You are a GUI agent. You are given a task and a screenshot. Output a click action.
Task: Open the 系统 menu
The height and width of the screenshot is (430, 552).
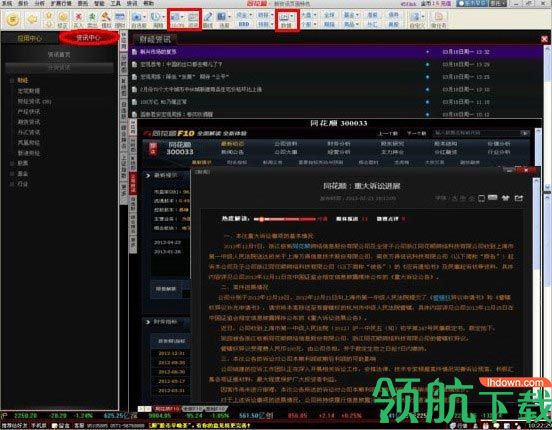click(7, 4)
